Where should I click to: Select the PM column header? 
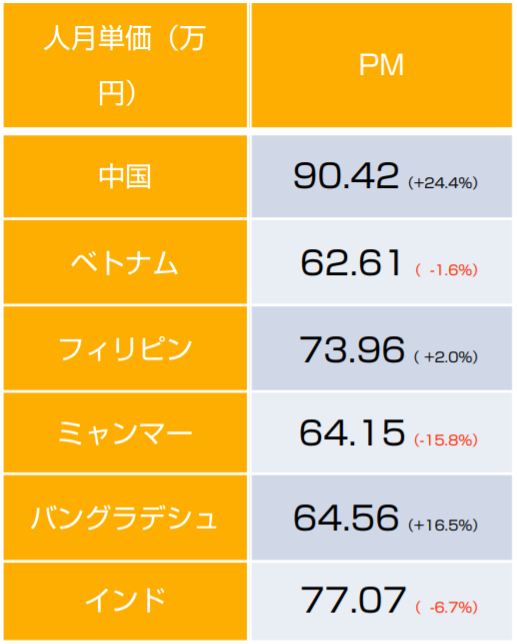pos(381,65)
